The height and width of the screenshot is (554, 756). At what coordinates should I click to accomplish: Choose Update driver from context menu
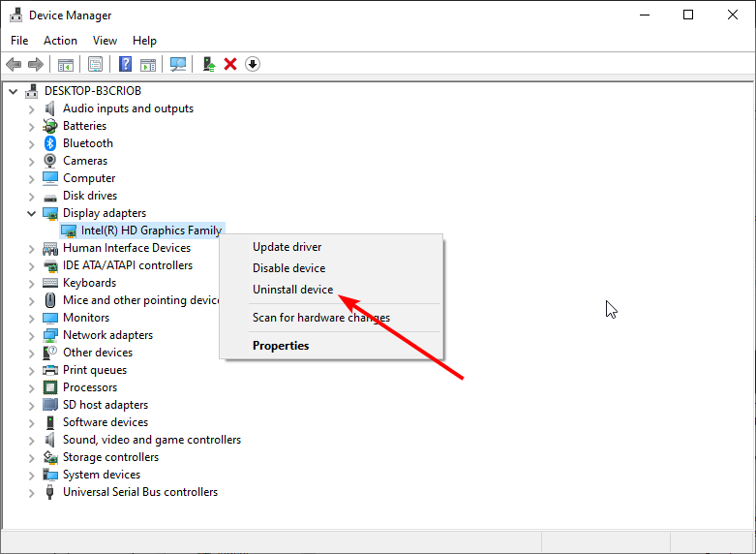(x=331, y=247)
